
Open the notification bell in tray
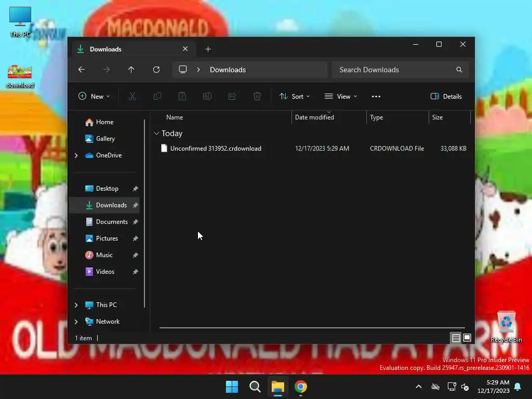pyautogui.click(x=518, y=387)
